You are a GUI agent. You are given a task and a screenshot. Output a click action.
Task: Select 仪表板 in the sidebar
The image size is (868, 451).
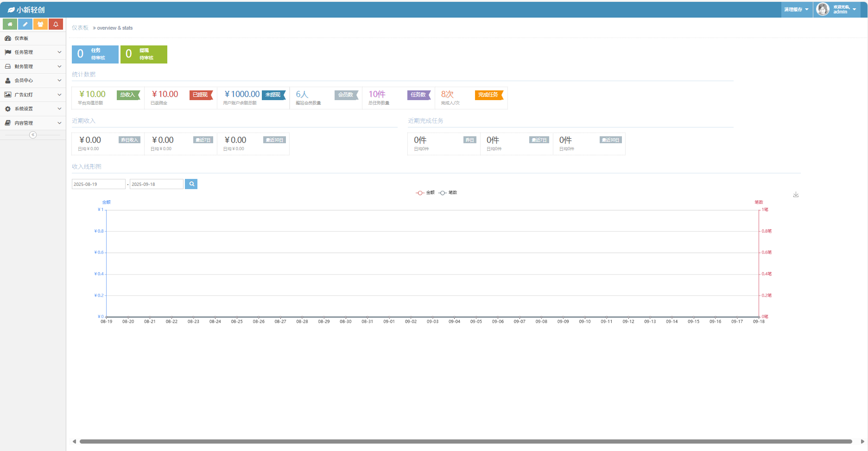(x=21, y=38)
